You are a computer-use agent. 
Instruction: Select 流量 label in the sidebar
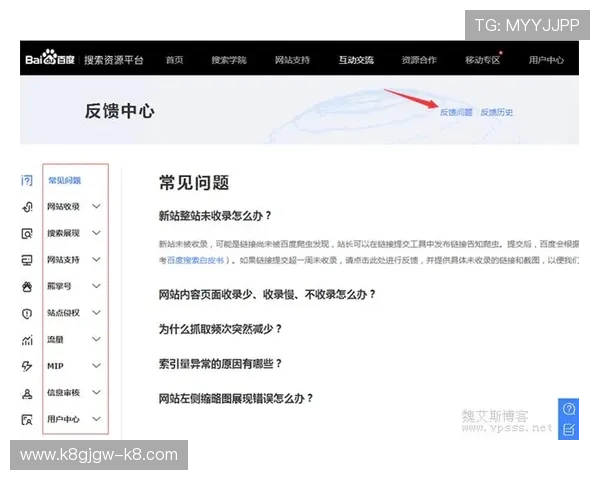tap(55, 340)
